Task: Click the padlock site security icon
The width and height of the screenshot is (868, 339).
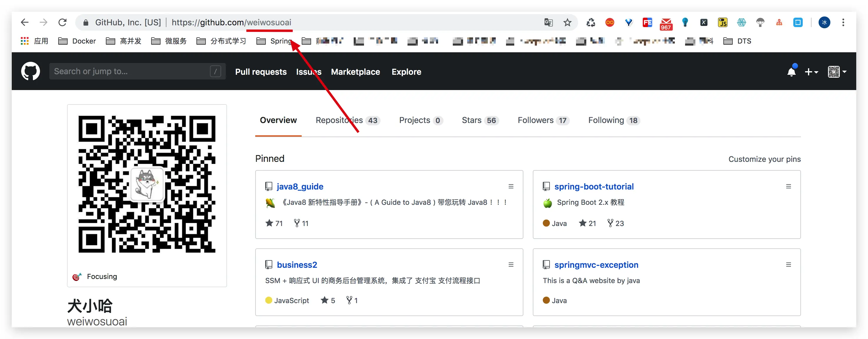Action: click(86, 23)
